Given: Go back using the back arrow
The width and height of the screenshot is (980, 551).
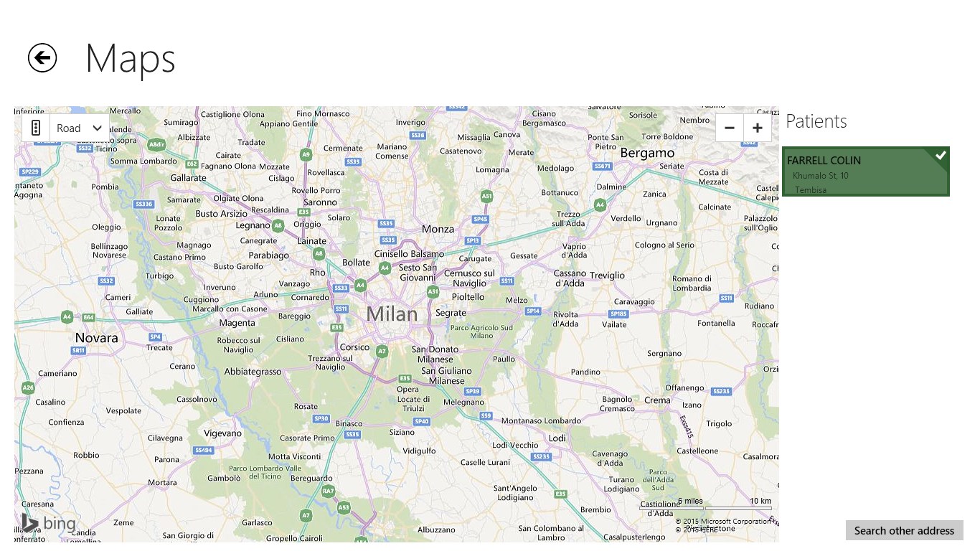Looking at the screenshot, I should click(x=42, y=58).
